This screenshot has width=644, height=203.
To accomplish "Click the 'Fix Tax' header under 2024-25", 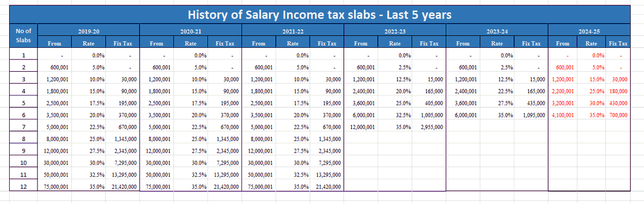I will coord(618,43).
